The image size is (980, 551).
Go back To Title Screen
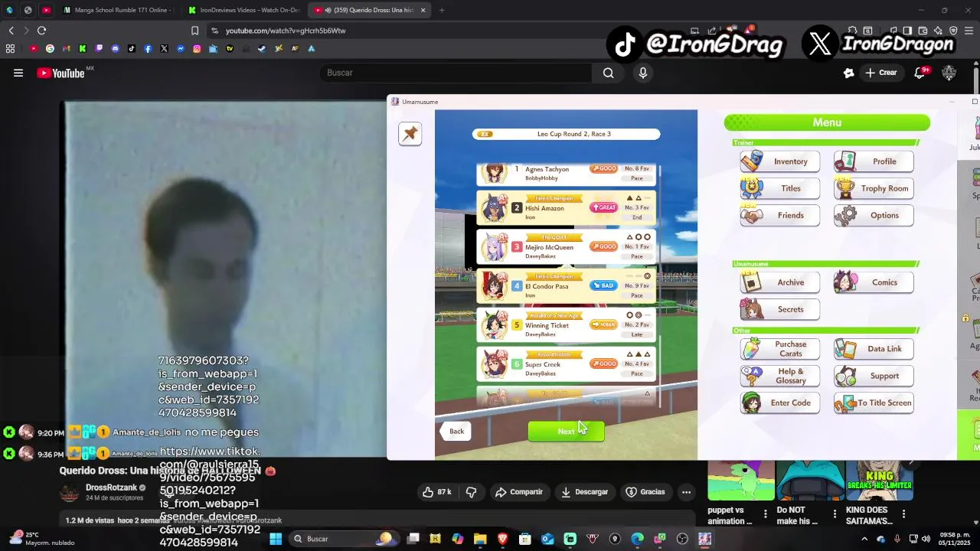point(874,403)
